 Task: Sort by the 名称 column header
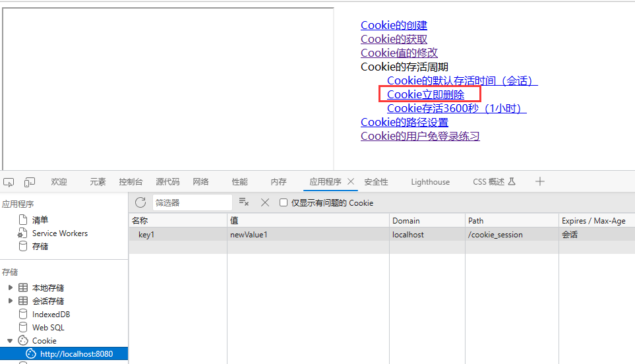[178, 221]
